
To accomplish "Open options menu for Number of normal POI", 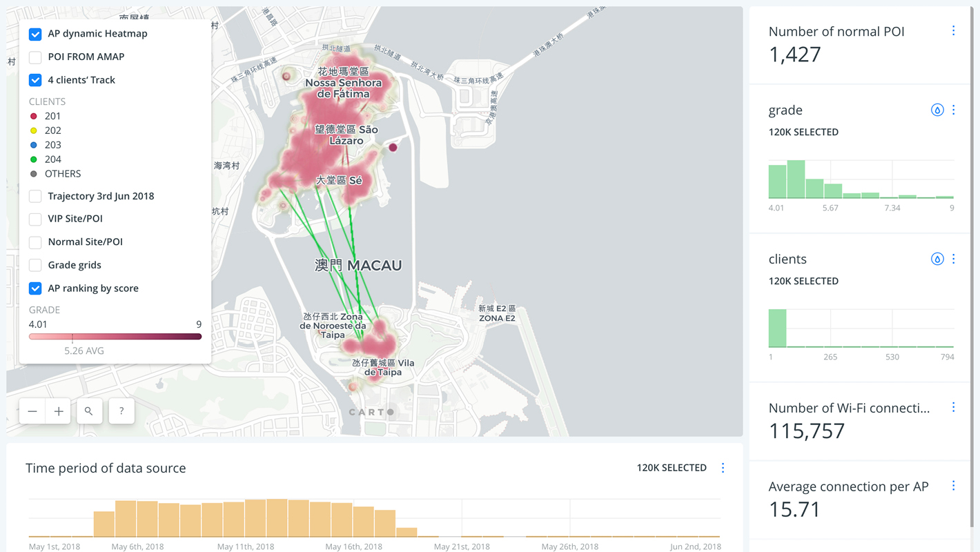I will pos(953,31).
